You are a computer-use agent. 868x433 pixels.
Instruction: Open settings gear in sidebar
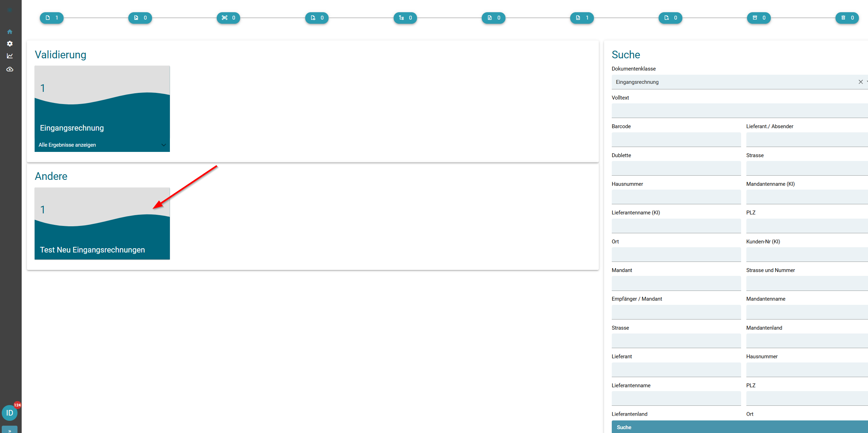(x=10, y=44)
